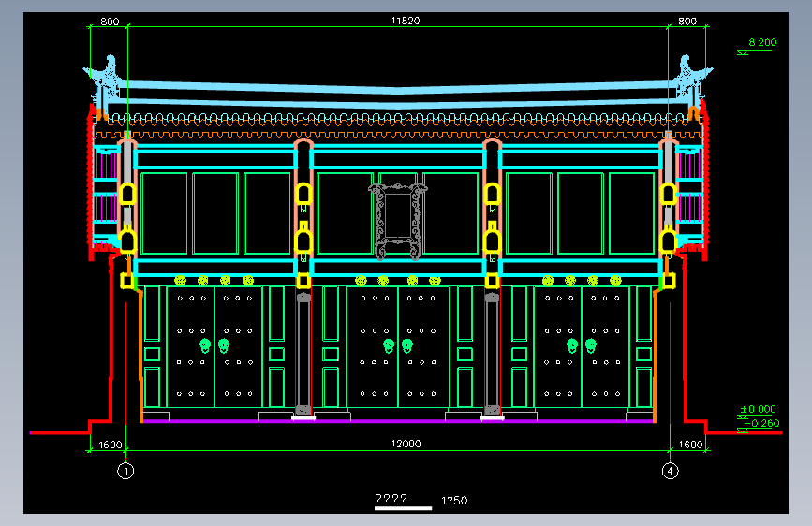Select the ±0.000 elevation label
This screenshot has height=526, width=812.
[x=758, y=409]
